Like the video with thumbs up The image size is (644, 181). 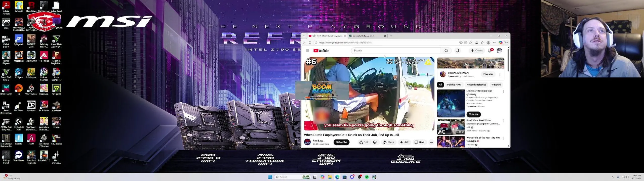364,142
